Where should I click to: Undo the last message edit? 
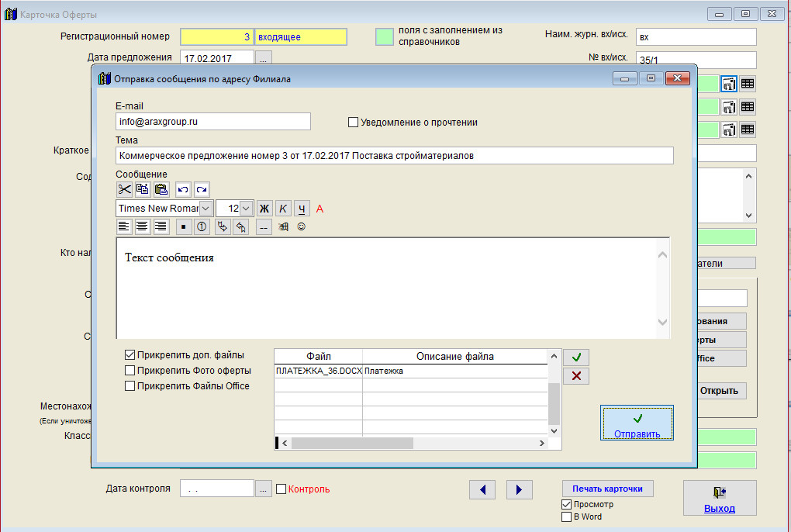point(183,189)
